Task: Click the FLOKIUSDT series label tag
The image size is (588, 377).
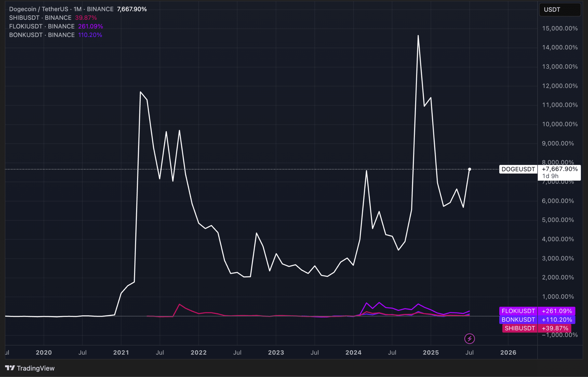Action: click(518, 311)
